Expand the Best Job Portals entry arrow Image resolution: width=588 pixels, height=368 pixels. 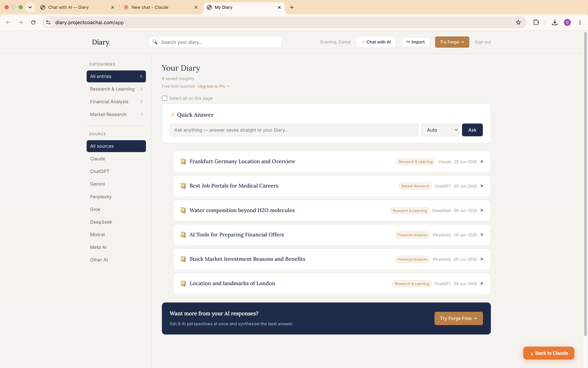coord(482,186)
